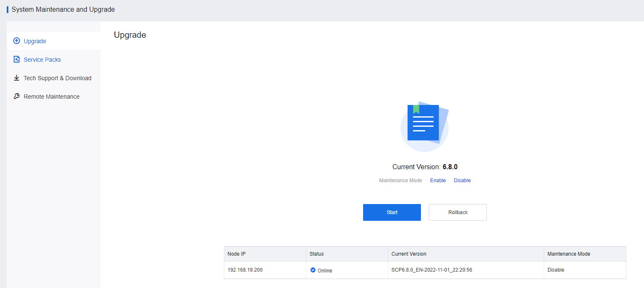This screenshot has width=644, height=288.
Task: Enable Maintenance Mode
Action: click(x=438, y=181)
